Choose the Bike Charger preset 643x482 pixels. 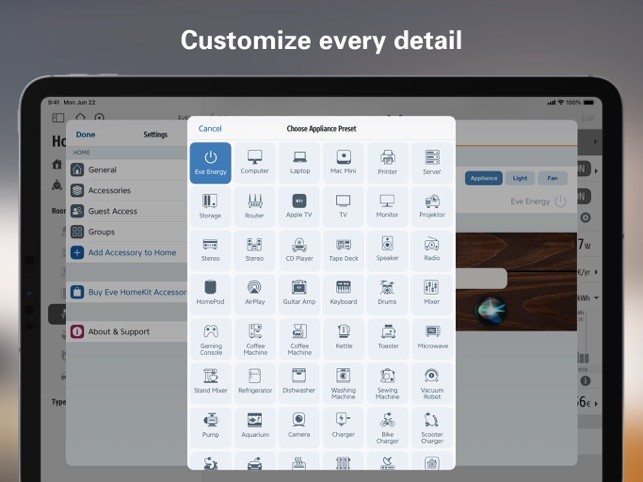(x=388, y=427)
